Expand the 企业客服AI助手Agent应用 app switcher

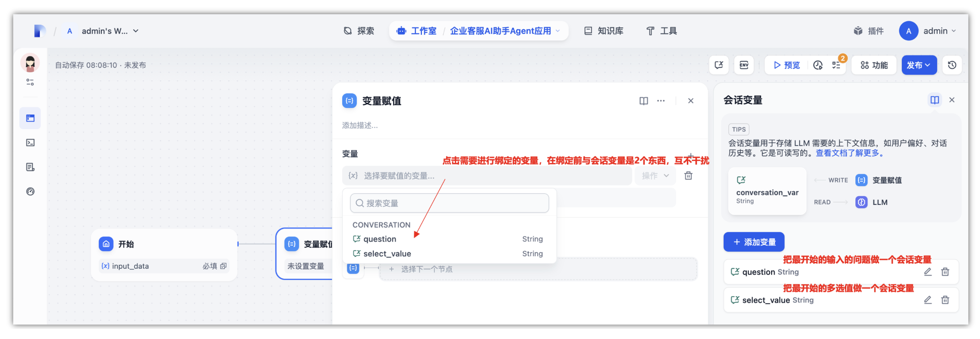pos(505,31)
